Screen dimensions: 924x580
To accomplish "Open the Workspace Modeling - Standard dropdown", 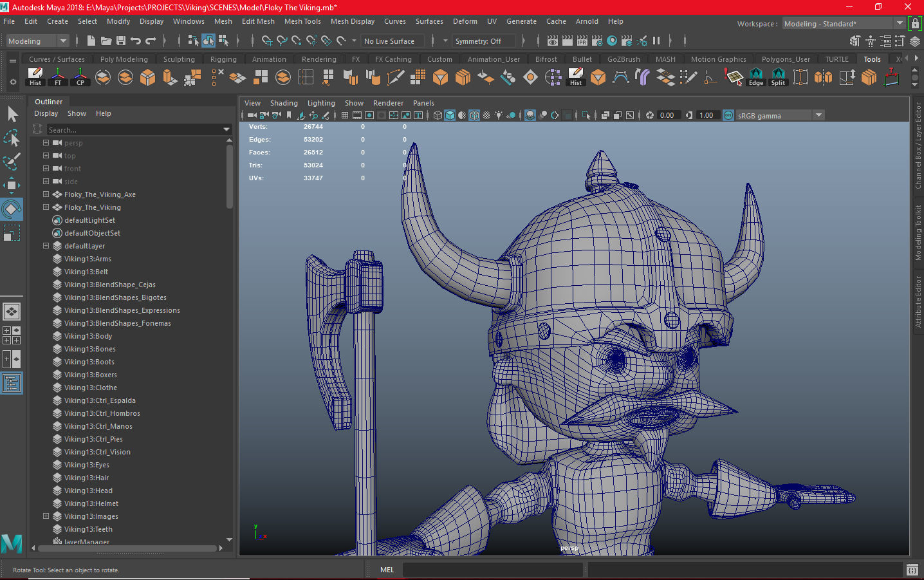I will [x=844, y=24].
